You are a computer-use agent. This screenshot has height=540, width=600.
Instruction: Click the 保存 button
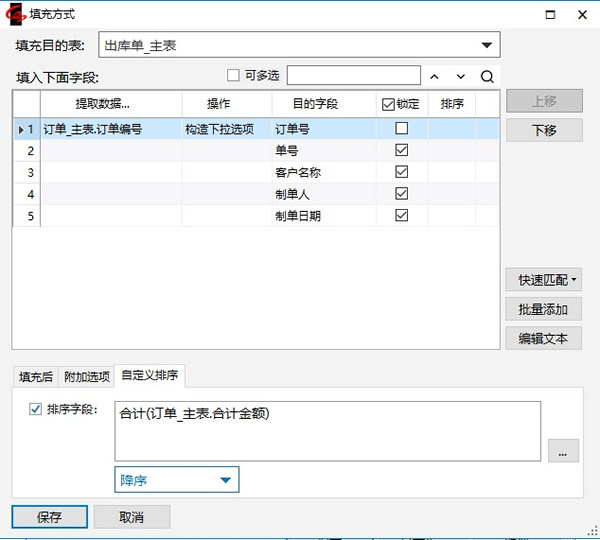point(49,517)
